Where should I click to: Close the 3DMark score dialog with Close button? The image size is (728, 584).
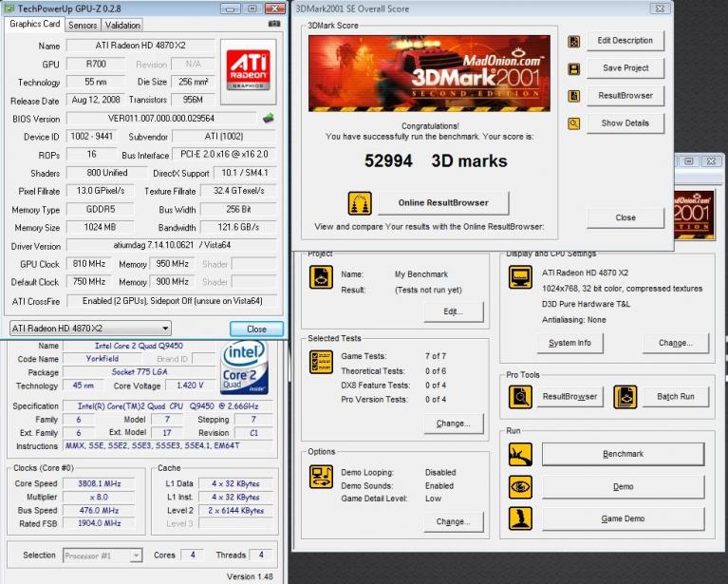pos(625,217)
